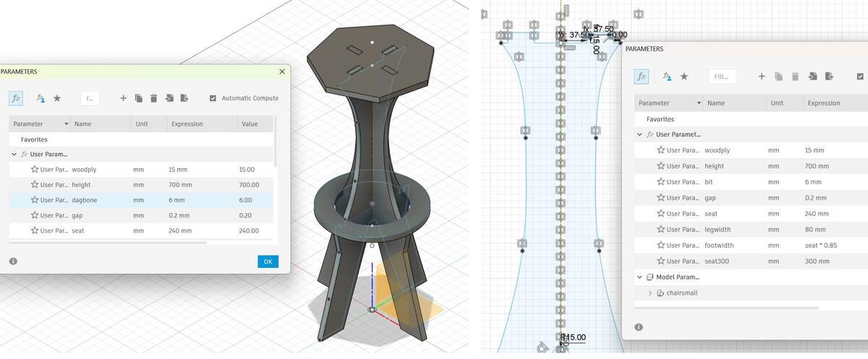This screenshot has height=359, width=868.
Task: Click the Favorites row in left Parameters dialog
Action: (x=141, y=139)
